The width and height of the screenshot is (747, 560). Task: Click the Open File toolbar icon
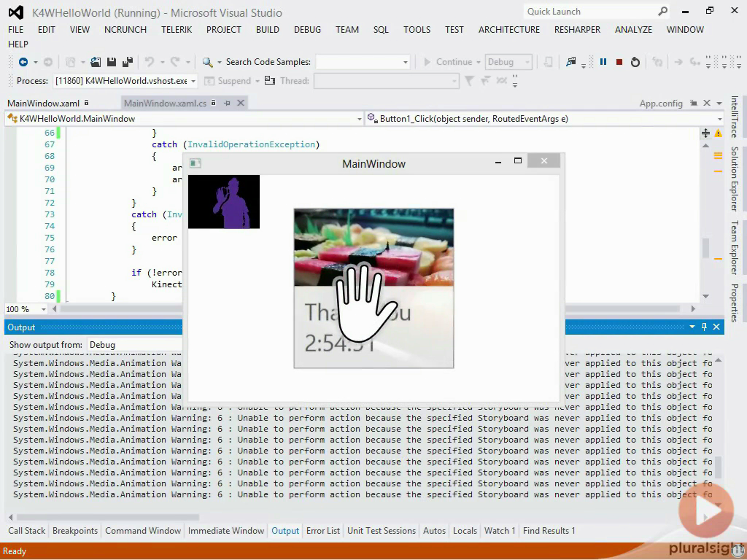96,62
